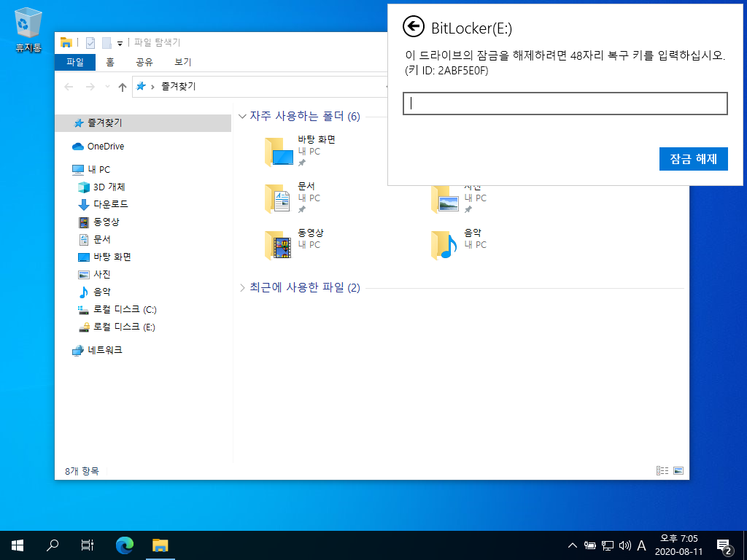Screen dimensions: 747x560
Task: Collapse the 자주 사용하는 폴더 (6) group
Action: coord(242,116)
